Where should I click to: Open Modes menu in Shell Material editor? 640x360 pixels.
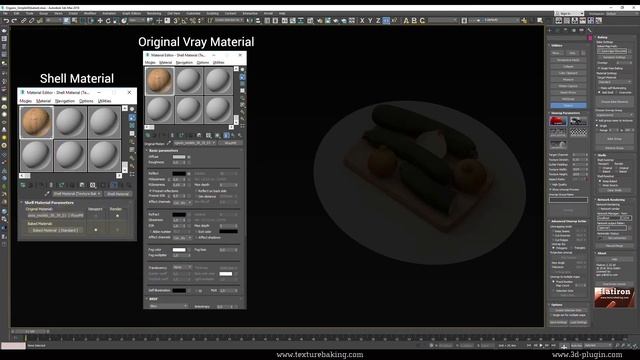tap(26, 101)
